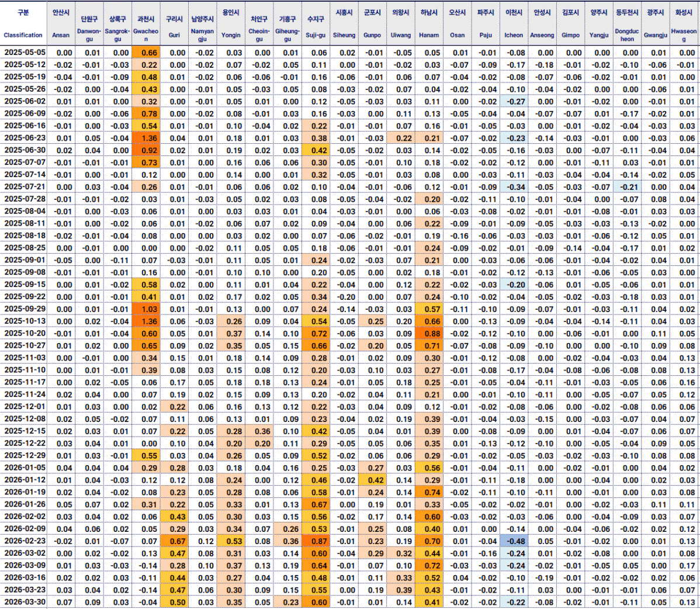Select Hanam value 0.74 in 2026-01-19 row

click(429, 493)
